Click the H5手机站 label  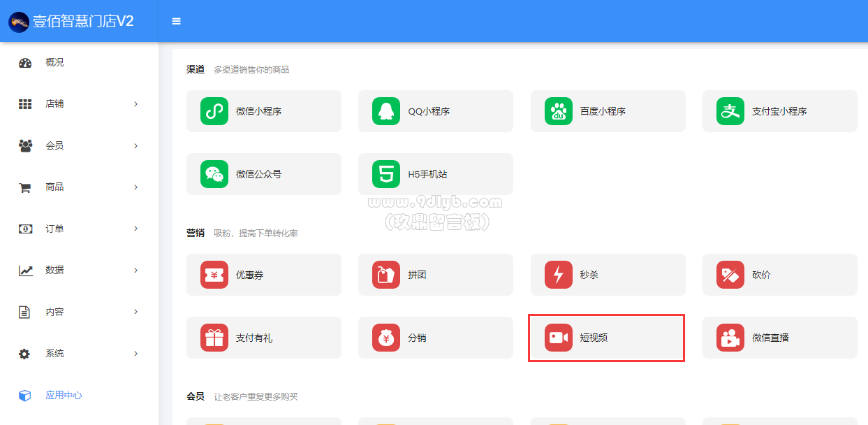(x=429, y=174)
